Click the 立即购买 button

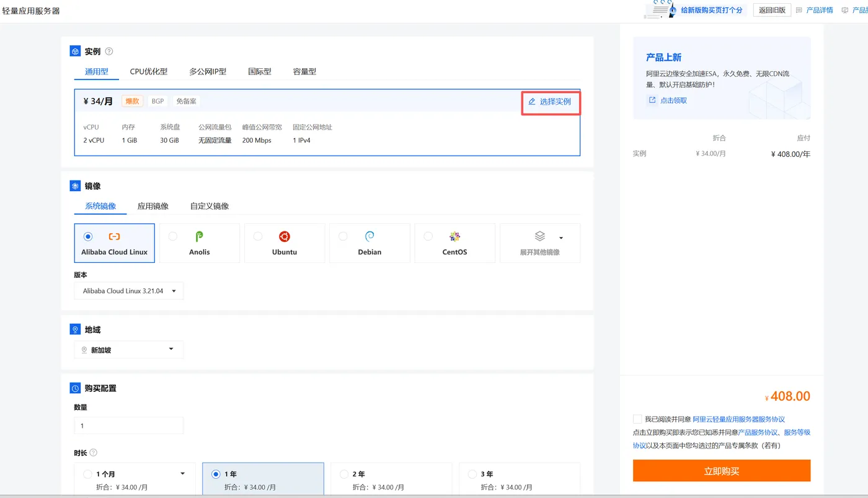[x=722, y=471]
